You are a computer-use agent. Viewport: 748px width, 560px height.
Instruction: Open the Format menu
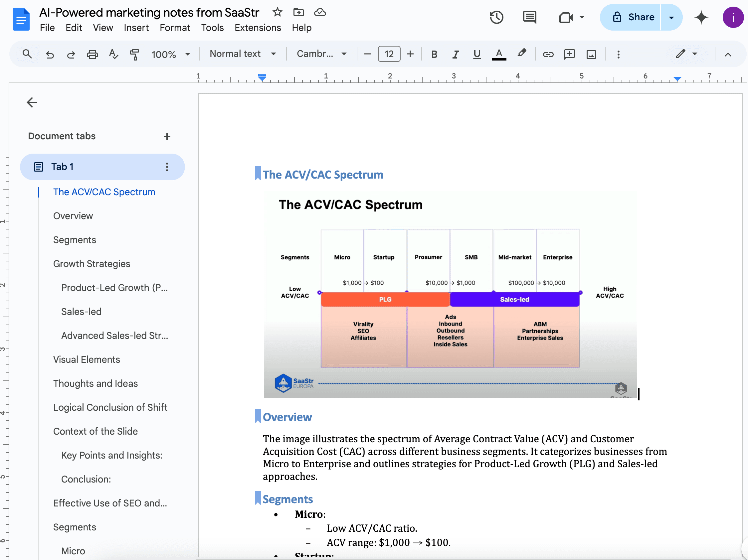tap(175, 28)
